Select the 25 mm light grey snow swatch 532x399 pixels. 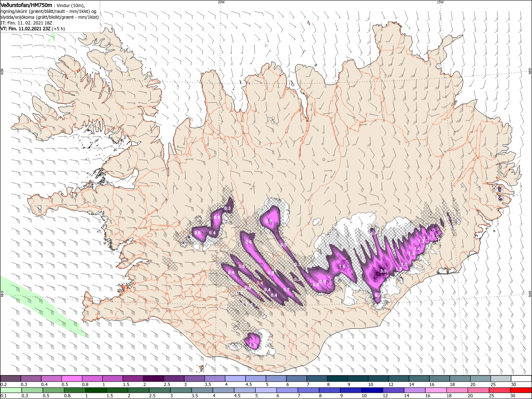tap(500, 379)
